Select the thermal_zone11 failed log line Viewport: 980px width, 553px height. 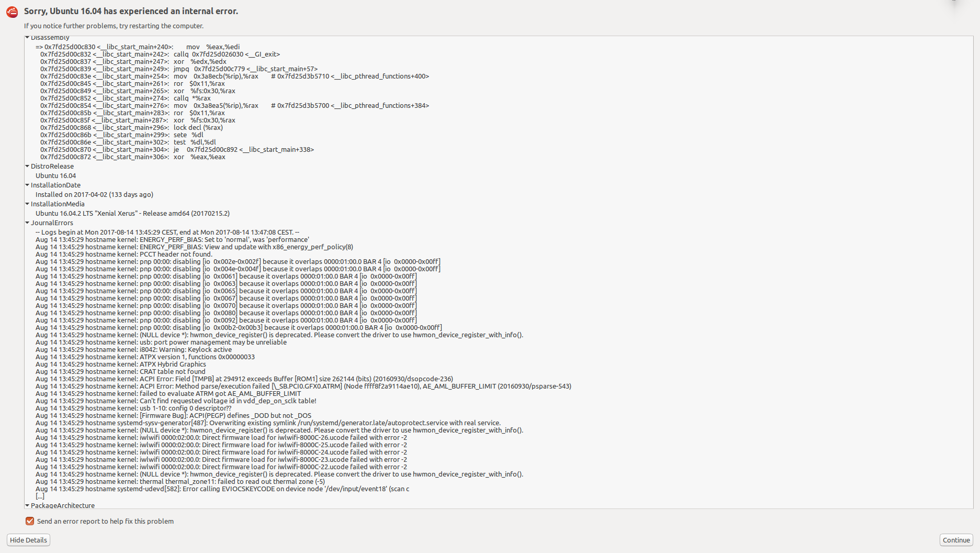coord(180,482)
